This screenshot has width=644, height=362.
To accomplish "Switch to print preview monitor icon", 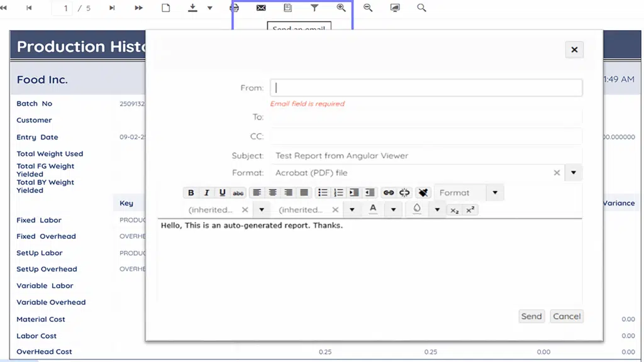I will pyautogui.click(x=395, y=8).
